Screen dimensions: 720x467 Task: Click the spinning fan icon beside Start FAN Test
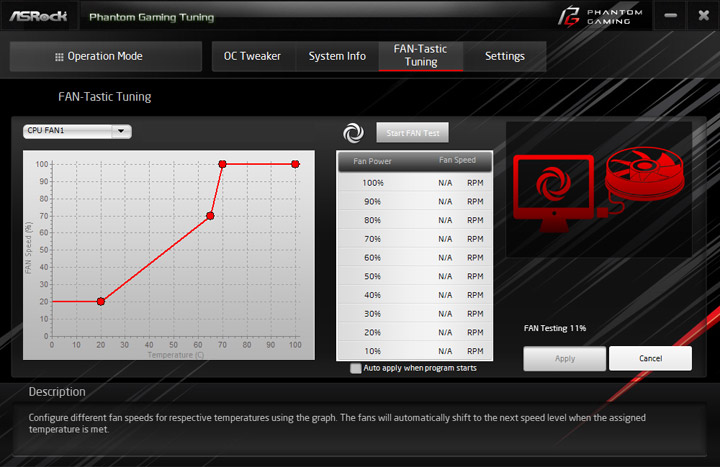tap(353, 133)
